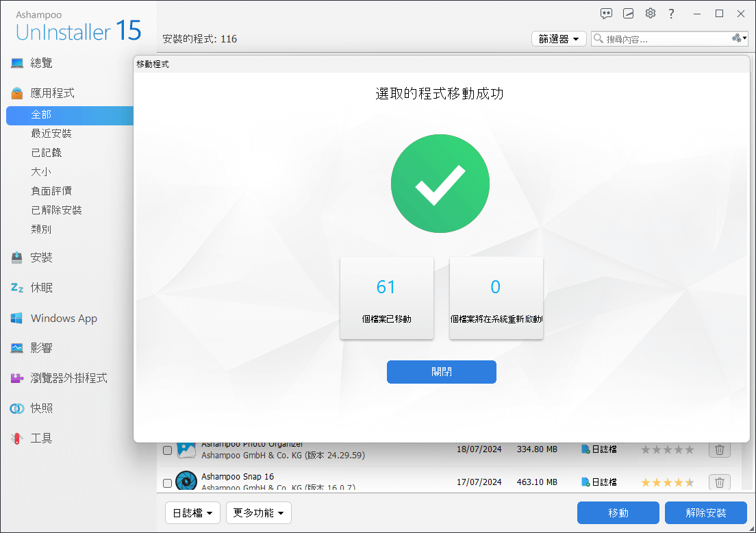Open the Windows App sidebar section
The width and height of the screenshot is (756, 533).
(x=64, y=319)
